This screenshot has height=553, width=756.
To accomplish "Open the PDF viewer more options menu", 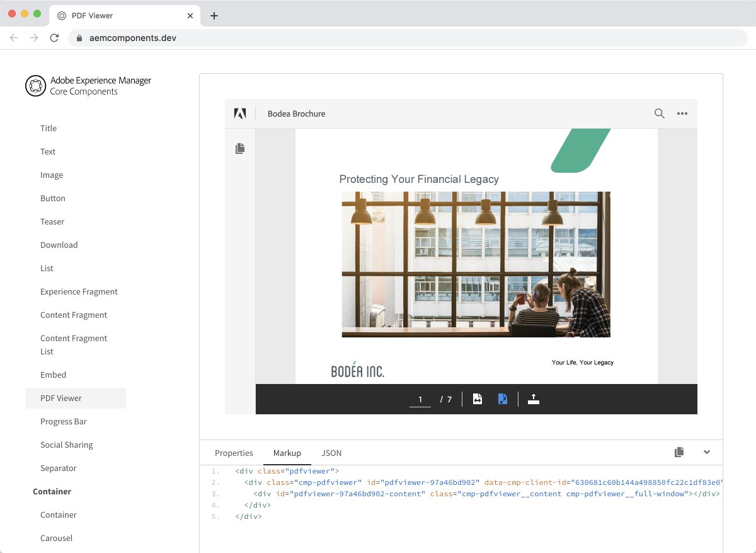I will click(682, 114).
